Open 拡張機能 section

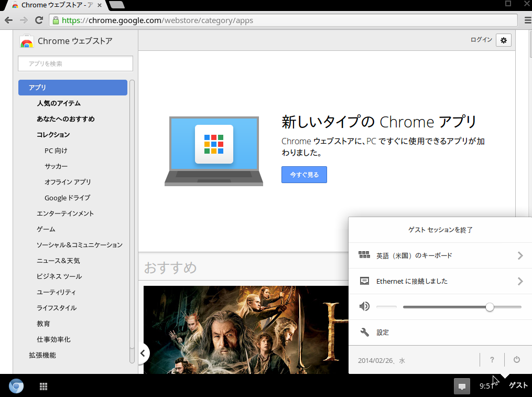42,355
